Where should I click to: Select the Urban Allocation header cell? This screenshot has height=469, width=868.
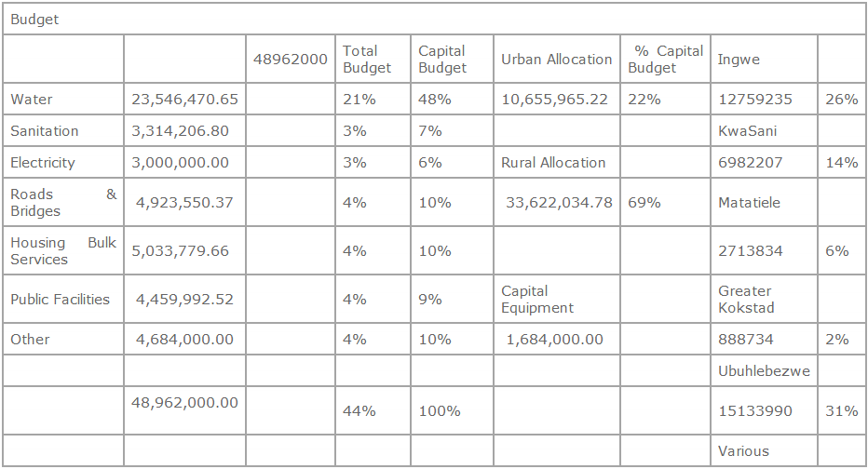(x=556, y=60)
